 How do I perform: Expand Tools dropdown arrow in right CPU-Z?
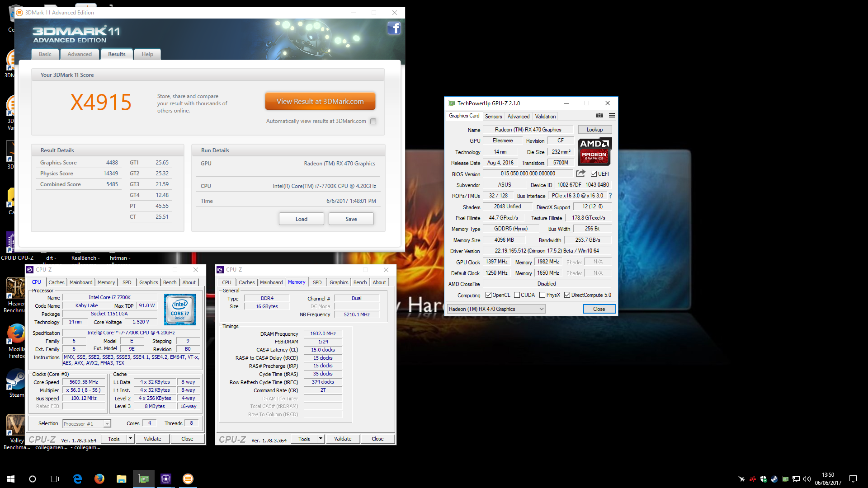pyautogui.click(x=321, y=439)
